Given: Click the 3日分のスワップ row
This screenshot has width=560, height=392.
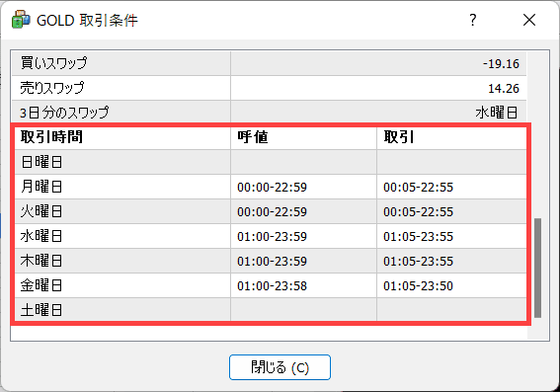Looking at the screenshot, I should (x=269, y=113).
